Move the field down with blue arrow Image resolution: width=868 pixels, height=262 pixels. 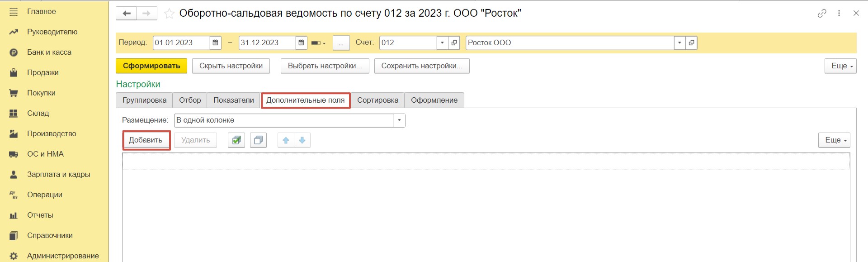tap(302, 140)
